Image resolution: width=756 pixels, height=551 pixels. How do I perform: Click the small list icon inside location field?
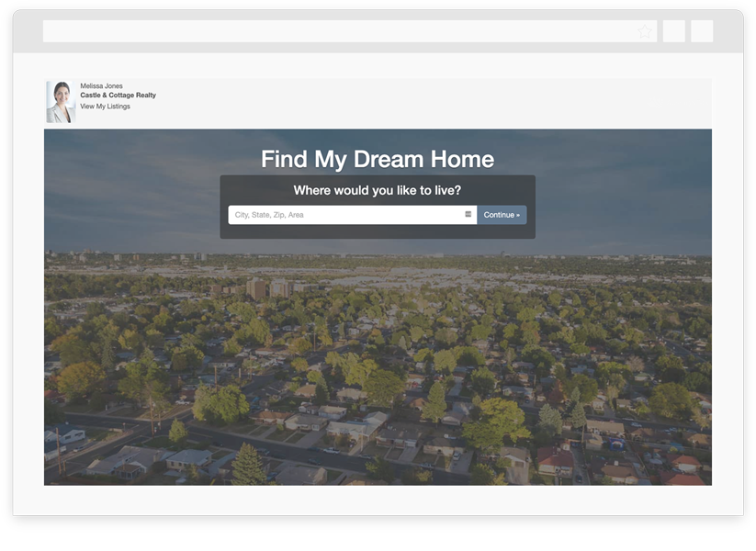tap(468, 214)
